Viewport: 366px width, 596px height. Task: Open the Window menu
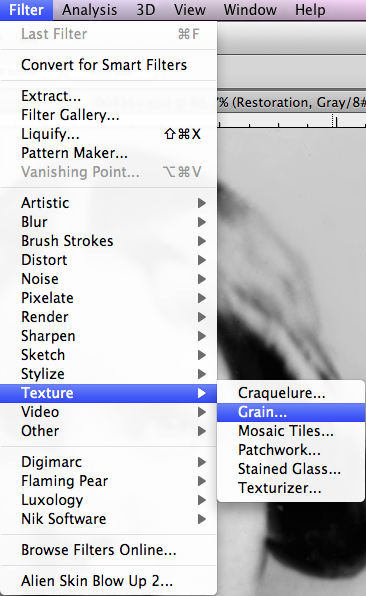[x=250, y=10]
